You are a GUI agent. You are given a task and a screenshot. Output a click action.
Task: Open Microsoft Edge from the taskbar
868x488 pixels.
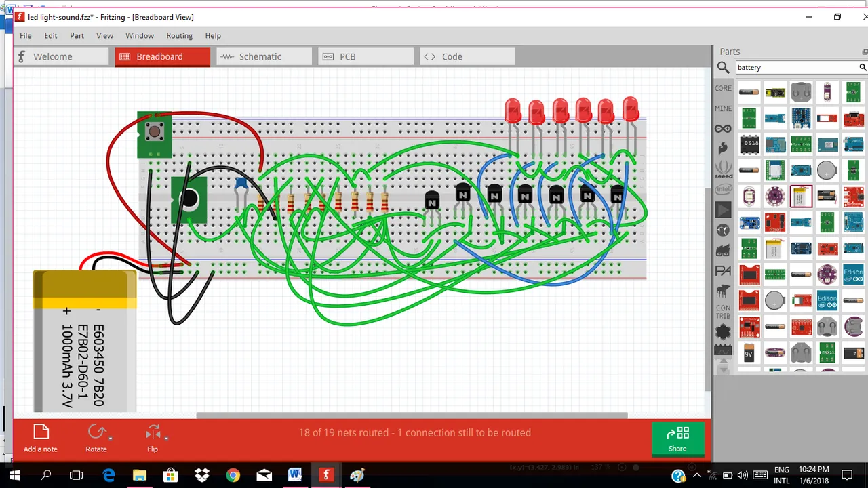(x=108, y=475)
